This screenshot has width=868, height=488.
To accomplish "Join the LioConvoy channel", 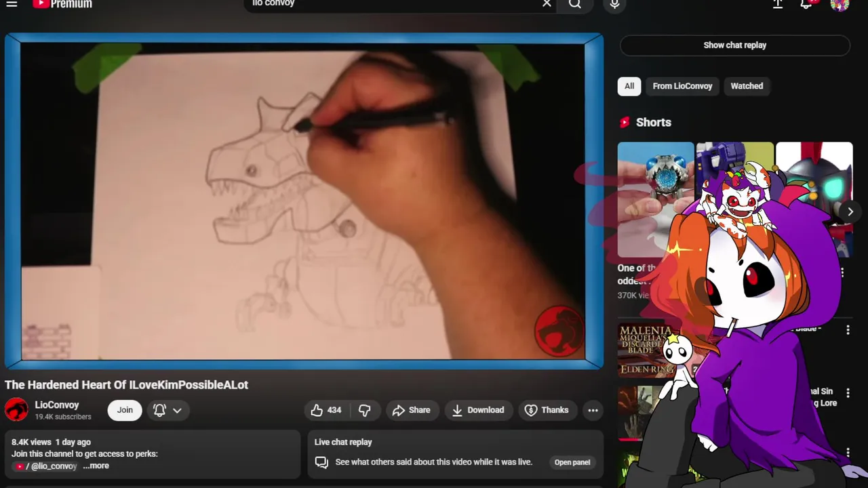I will [125, 410].
